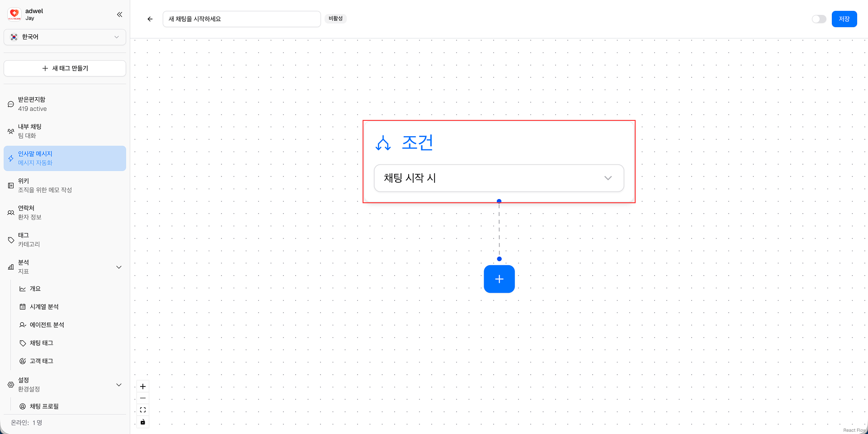Open the 한국어 language dropdown

coord(65,37)
